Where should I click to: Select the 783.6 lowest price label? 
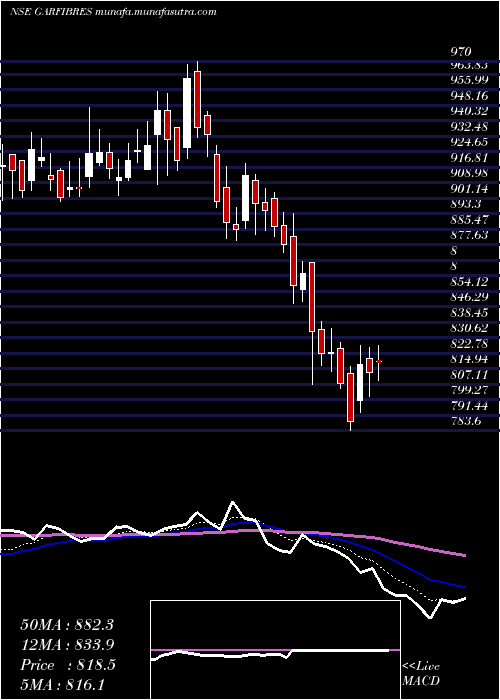[466, 421]
